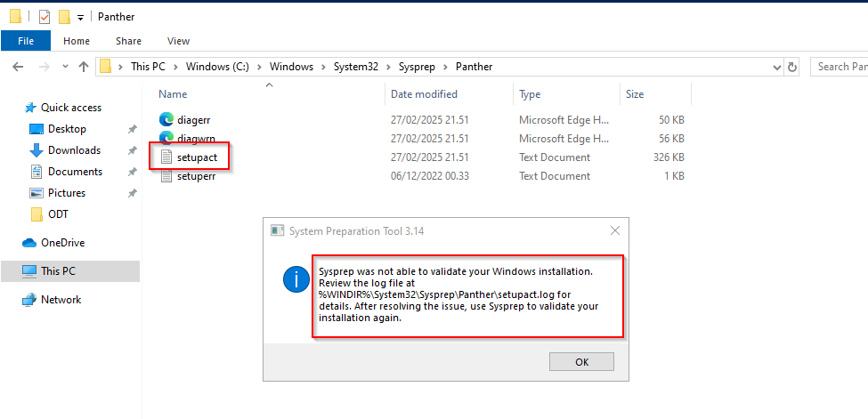Select the setupact text document icon
Viewport: 868px width, 419px height.
tap(166, 157)
